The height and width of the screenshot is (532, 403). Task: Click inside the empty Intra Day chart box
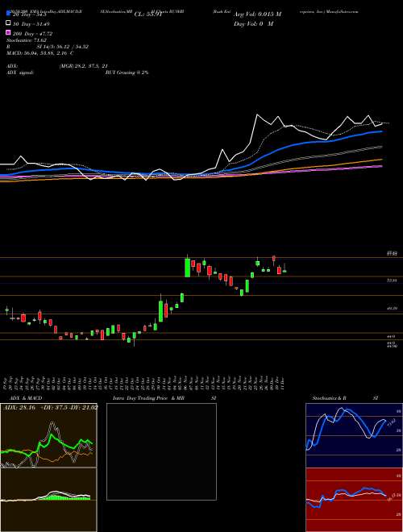tap(161, 451)
